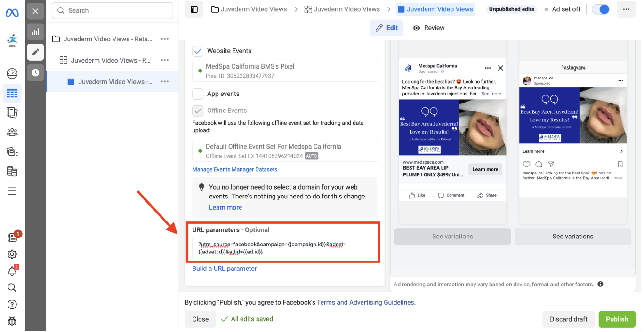Open the BMS business account icon
644x332 pixels.
click(x=12, y=41)
